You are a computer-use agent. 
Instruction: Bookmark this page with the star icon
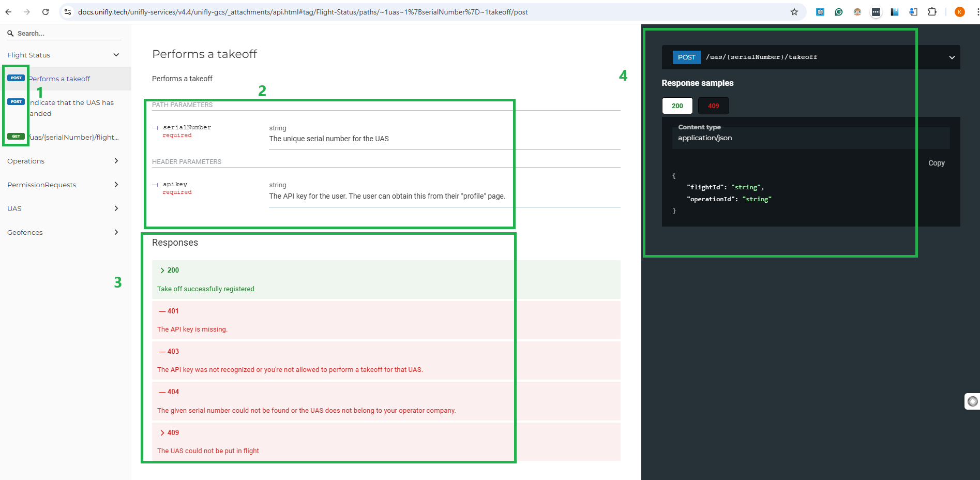tap(795, 12)
